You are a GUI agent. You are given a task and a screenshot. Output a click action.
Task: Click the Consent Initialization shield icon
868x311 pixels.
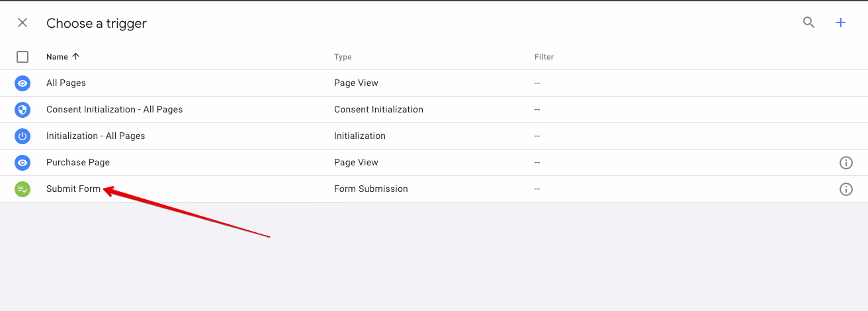click(x=22, y=110)
